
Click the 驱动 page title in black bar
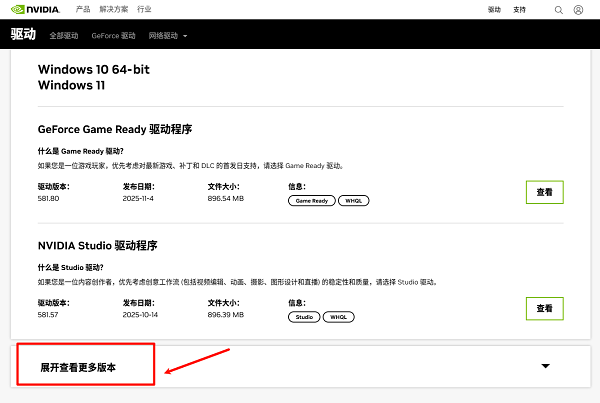(23, 34)
